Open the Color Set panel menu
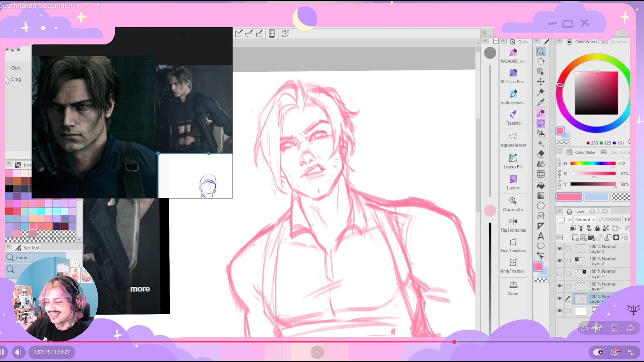The height and width of the screenshot is (362, 644). 8,165
